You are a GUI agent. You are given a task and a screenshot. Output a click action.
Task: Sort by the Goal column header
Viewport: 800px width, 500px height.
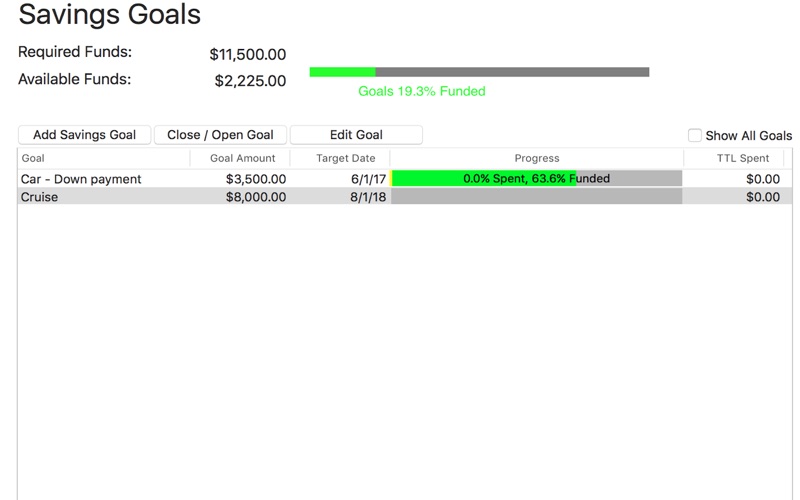(x=33, y=158)
